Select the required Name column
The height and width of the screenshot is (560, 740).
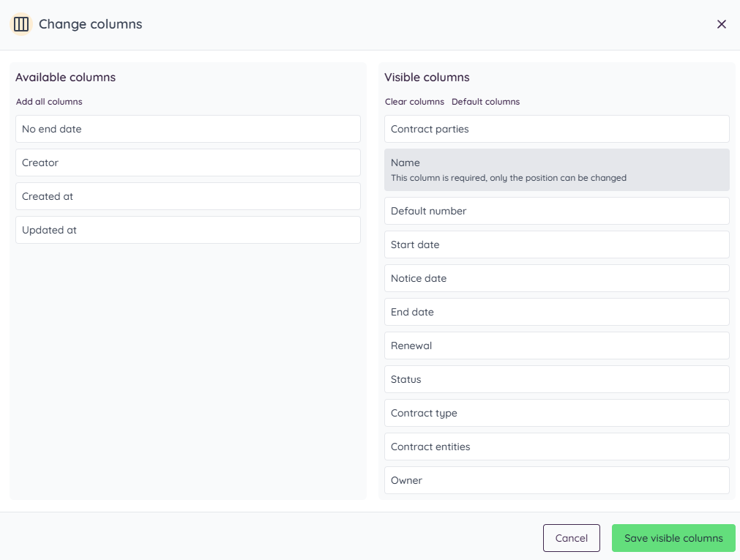(x=556, y=168)
